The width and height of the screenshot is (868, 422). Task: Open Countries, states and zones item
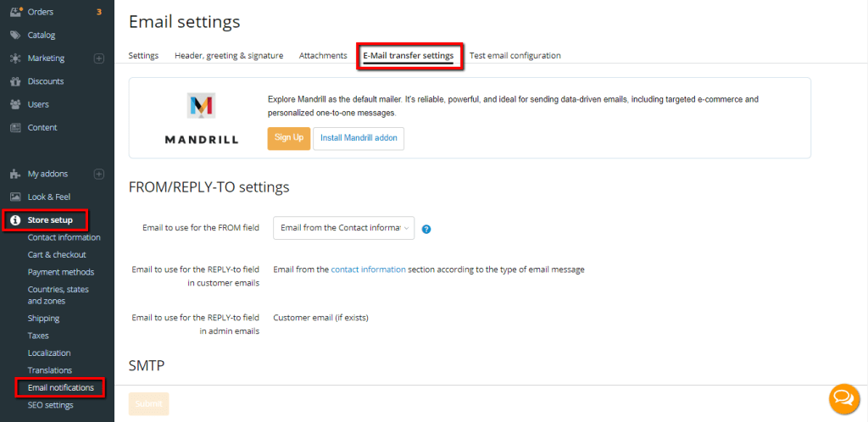click(58, 296)
